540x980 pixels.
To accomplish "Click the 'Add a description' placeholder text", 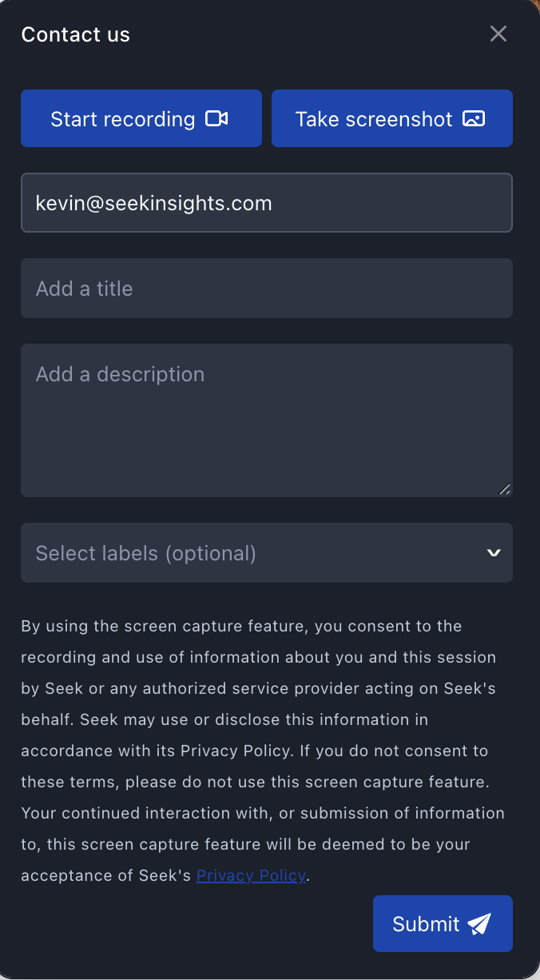I will (x=121, y=374).
